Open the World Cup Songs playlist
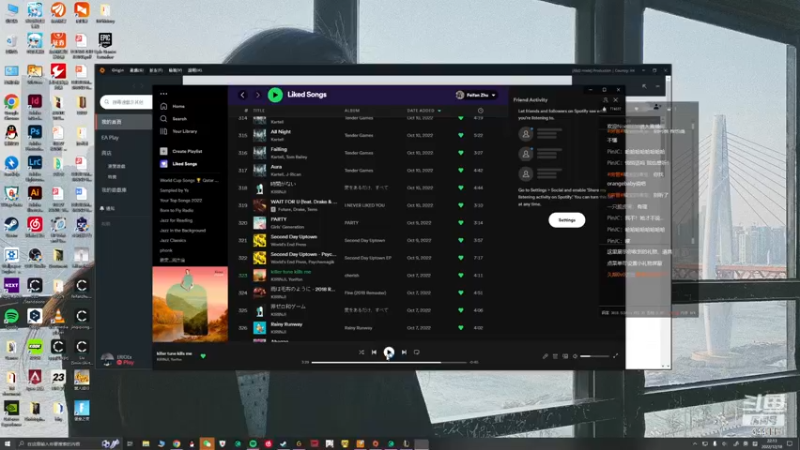 pos(189,180)
